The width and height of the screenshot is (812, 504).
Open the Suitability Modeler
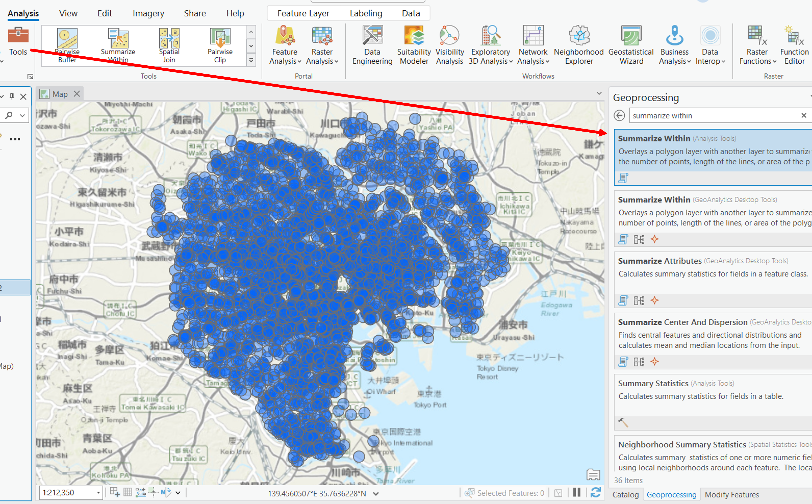414,45
